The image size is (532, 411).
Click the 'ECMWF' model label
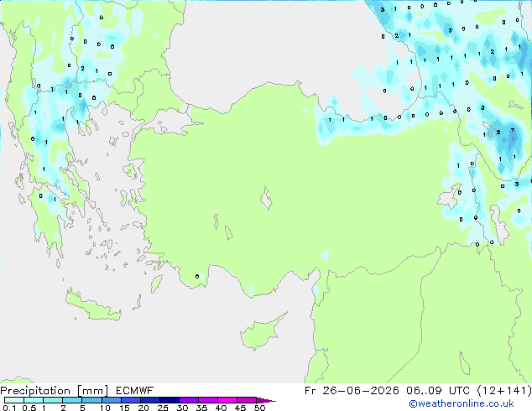point(134,391)
